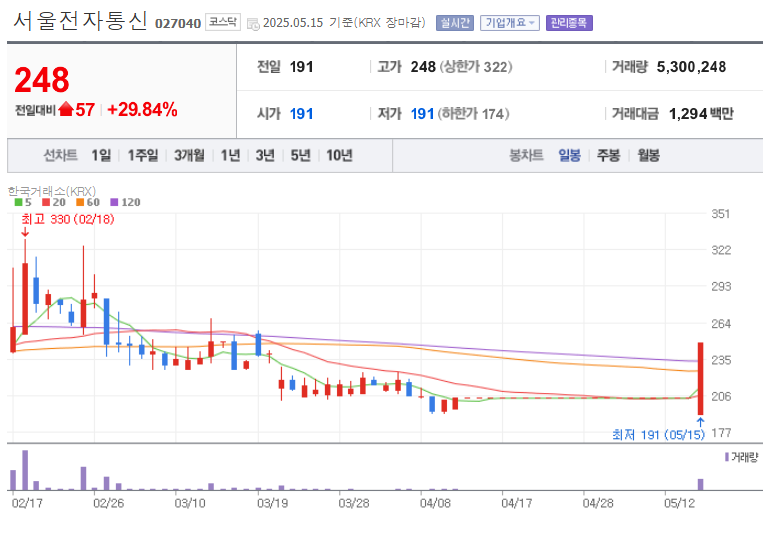Click the 하한가 174 lower limit text
The width and height of the screenshot is (763, 542).
tap(473, 113)
